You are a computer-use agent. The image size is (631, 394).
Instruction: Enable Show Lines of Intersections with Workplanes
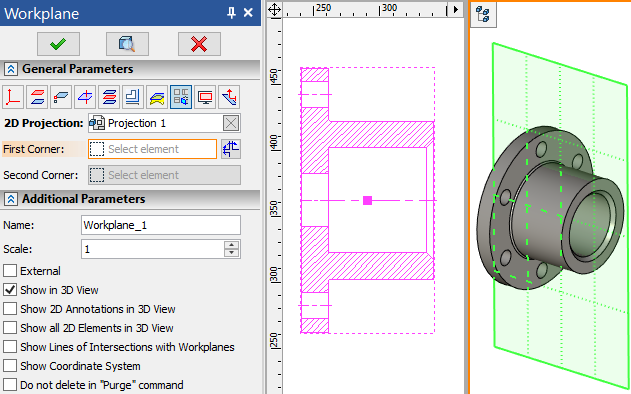click(x=10, y=347)
